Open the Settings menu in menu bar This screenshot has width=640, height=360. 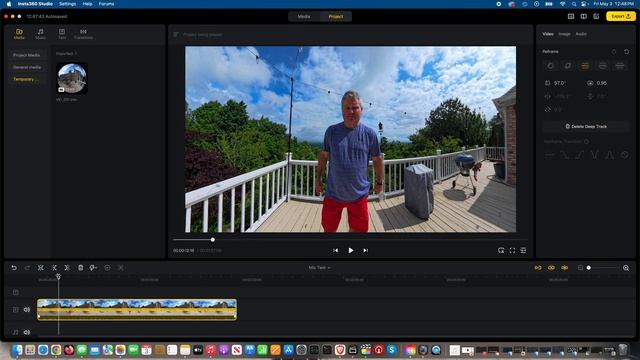(x=67, y=4)
